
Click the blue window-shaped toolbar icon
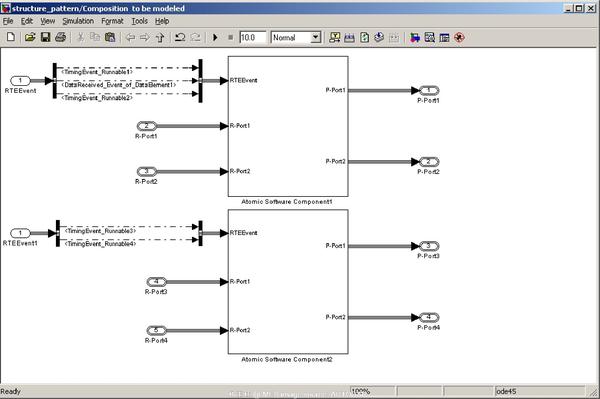pos(444,37)
